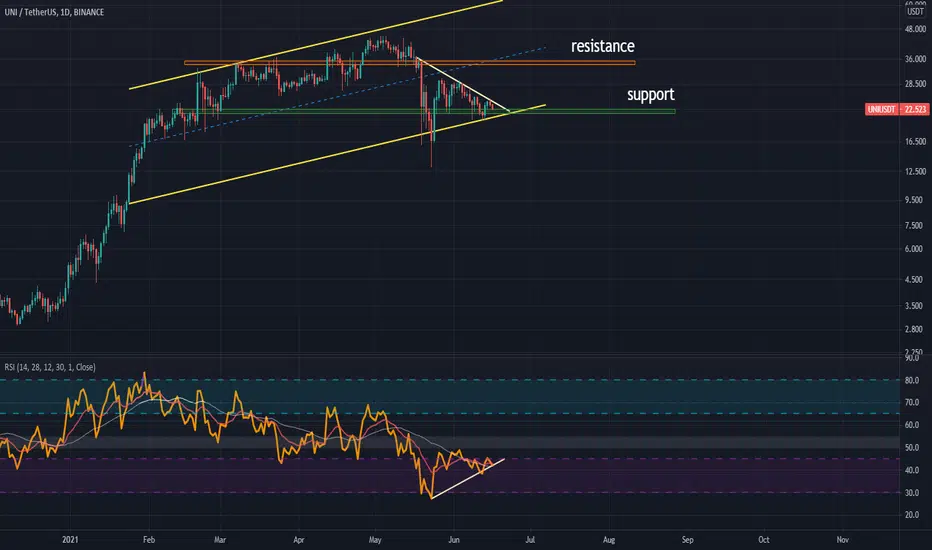Click the Feb label on time axis
932x550 pixels.
click(x=149, y=540)
